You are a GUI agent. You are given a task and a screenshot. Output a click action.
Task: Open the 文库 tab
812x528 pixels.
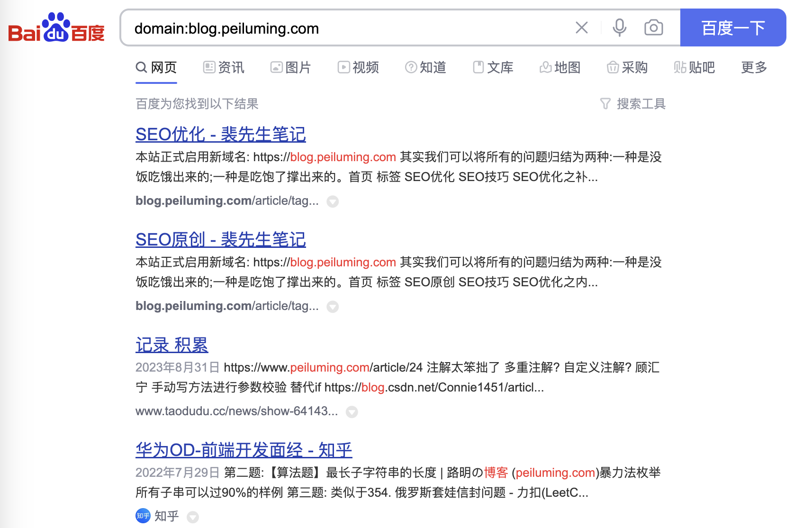tap(493, 67)
